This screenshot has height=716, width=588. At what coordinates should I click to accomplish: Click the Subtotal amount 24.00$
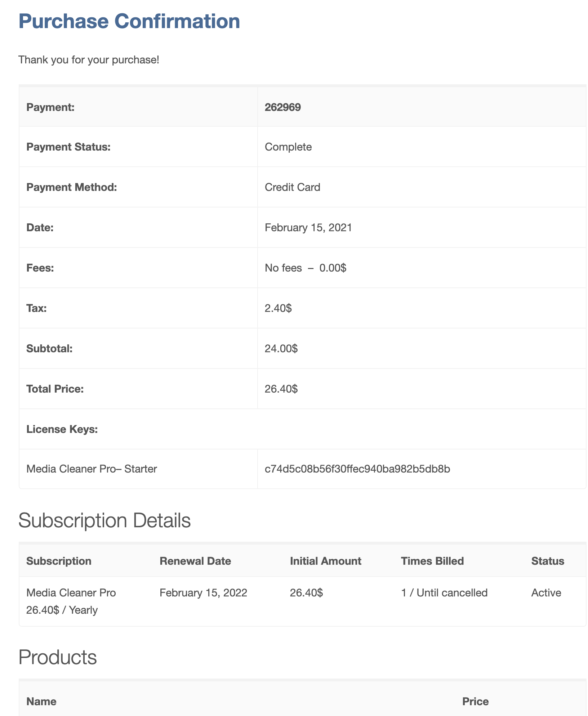point(281,349)
